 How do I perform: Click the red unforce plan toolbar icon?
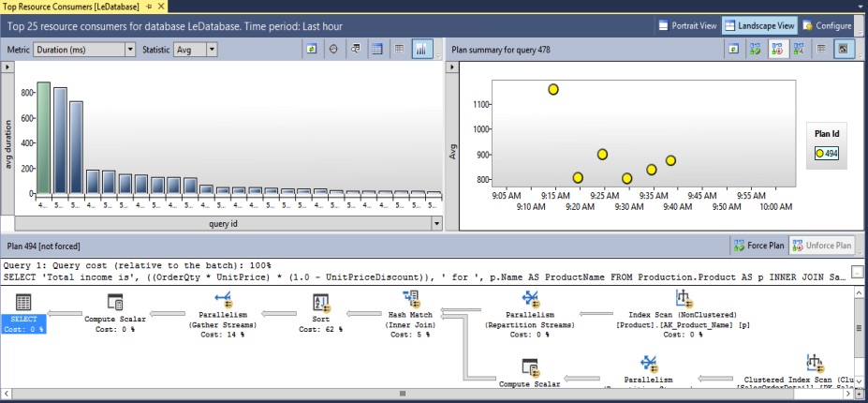(776, 50)
